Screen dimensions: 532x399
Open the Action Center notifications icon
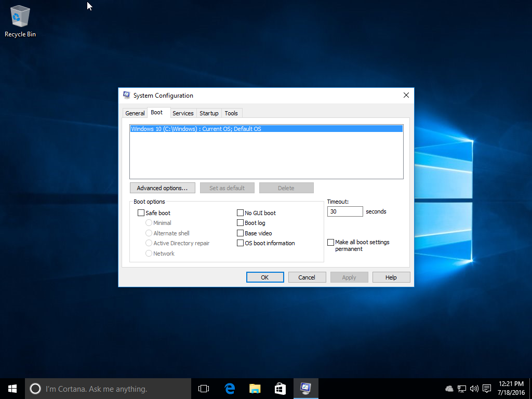pyautogui.click(x=487, y=389)
